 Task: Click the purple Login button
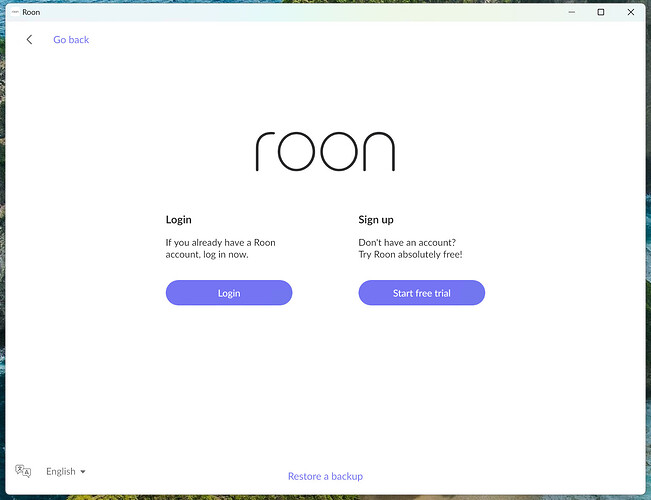click(x=229, y=293)
